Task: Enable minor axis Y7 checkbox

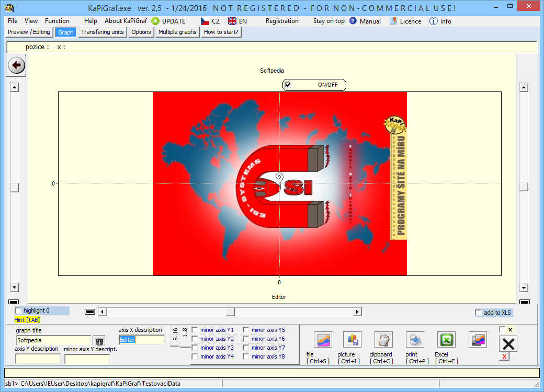Action: [246, 348]
